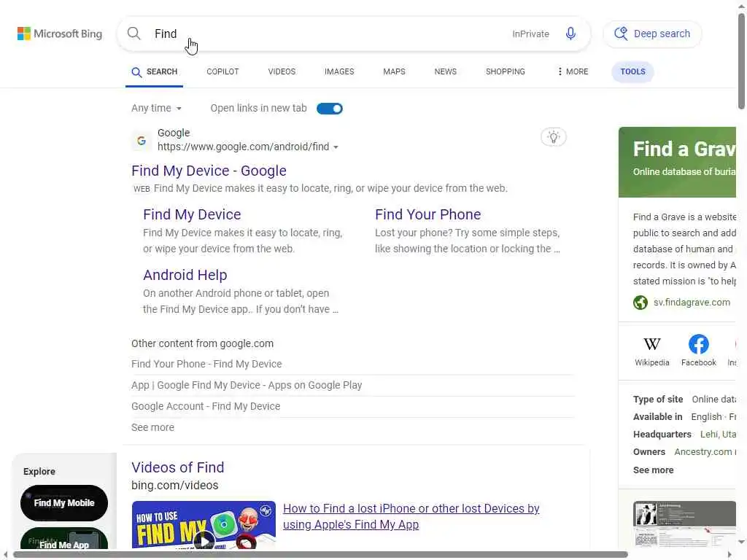This screenshot has width=747, height=560.
Task: Click the InPrivate label in search box
Action: click(530, 34)
